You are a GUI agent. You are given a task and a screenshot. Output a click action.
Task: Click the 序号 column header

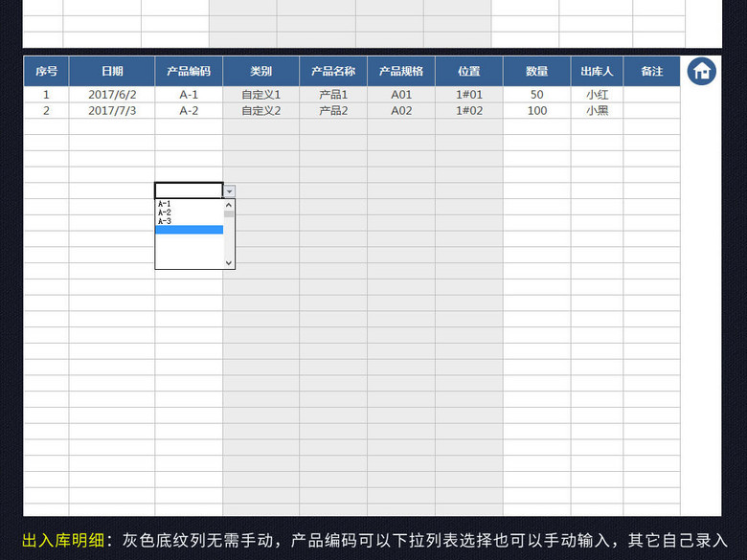46,71
